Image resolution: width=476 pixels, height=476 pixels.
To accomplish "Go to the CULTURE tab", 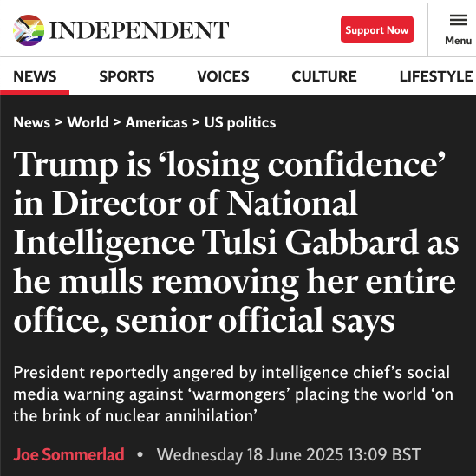I will click(324, 76).
